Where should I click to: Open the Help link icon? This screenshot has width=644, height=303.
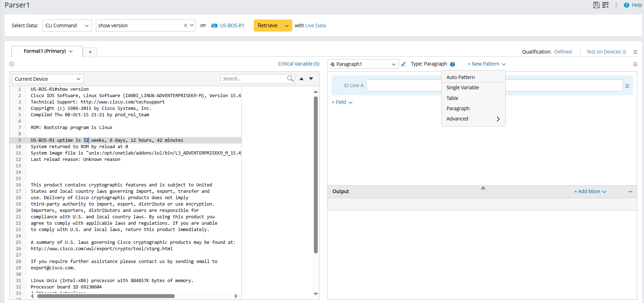coord(626,5)
